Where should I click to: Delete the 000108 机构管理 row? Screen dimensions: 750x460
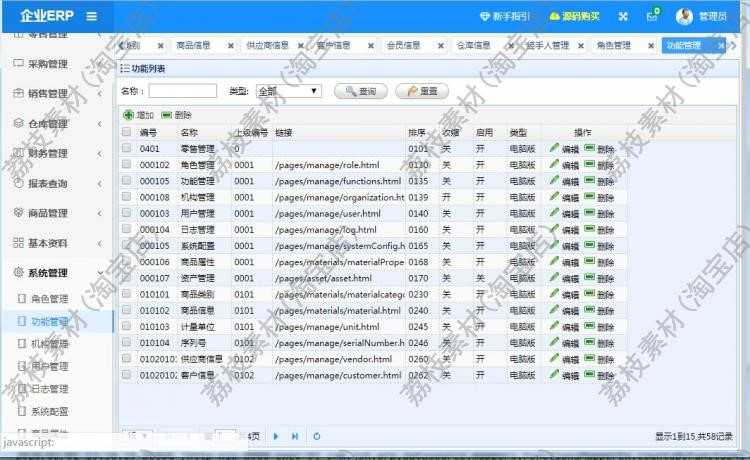[599, 197]
